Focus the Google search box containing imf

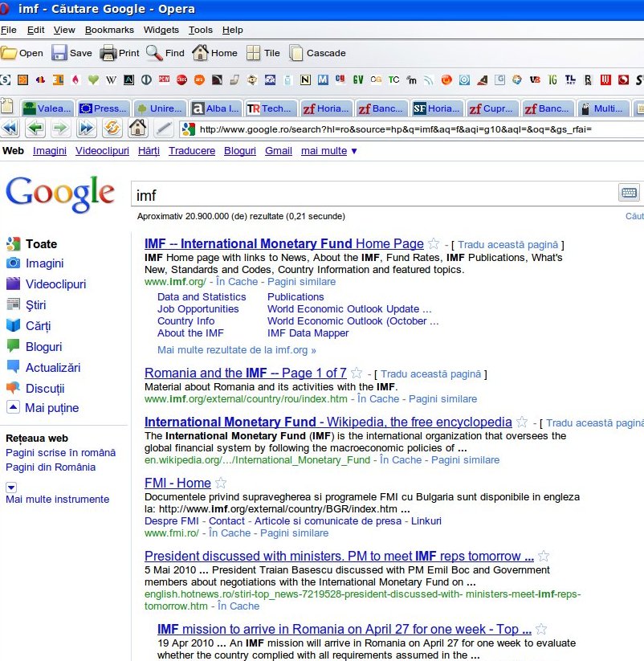pos(373,194)
